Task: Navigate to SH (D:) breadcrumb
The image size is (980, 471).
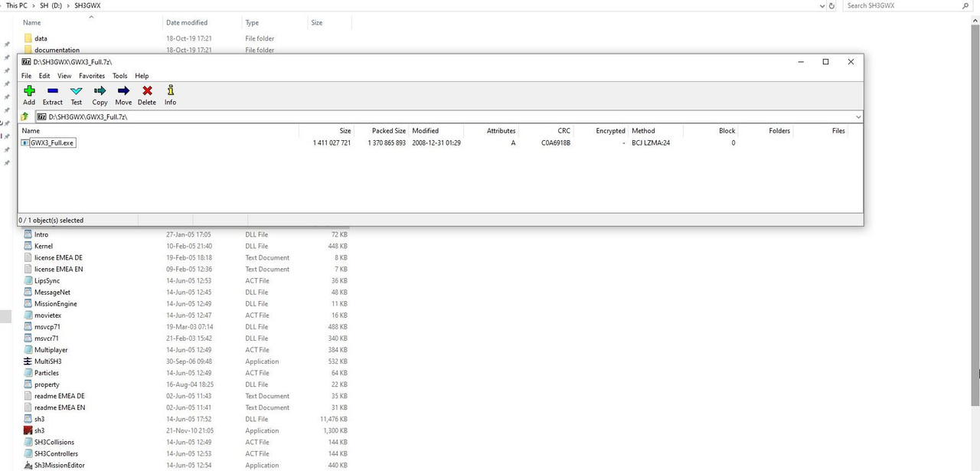Action: coord(51,5)
